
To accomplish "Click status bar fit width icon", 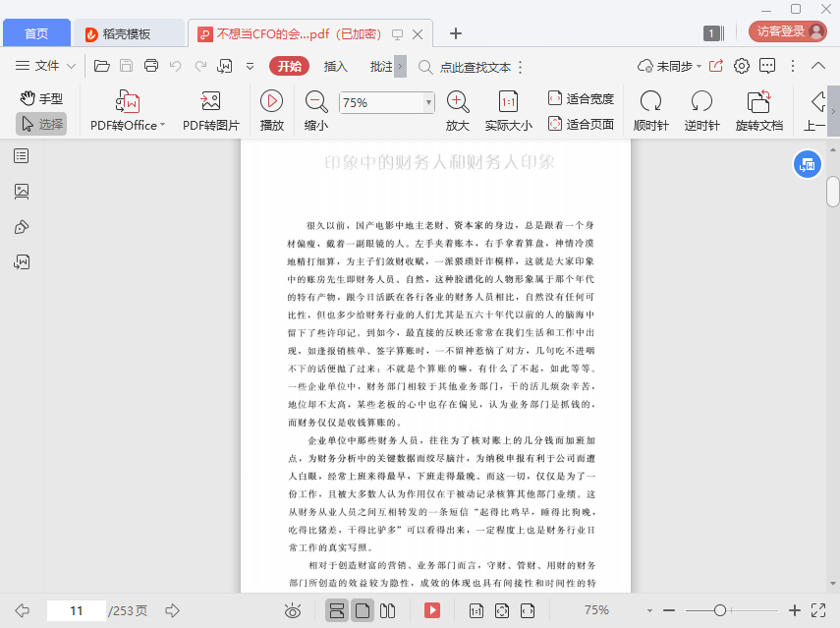I will 528,610.
